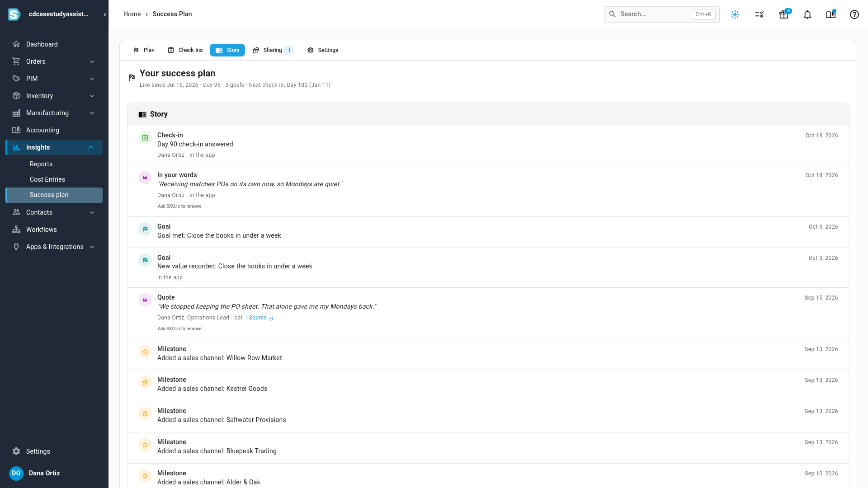Click Ask SKU.io to remove under In your words
The width and height of the screenshot is (868, 488).
point(179,206)
